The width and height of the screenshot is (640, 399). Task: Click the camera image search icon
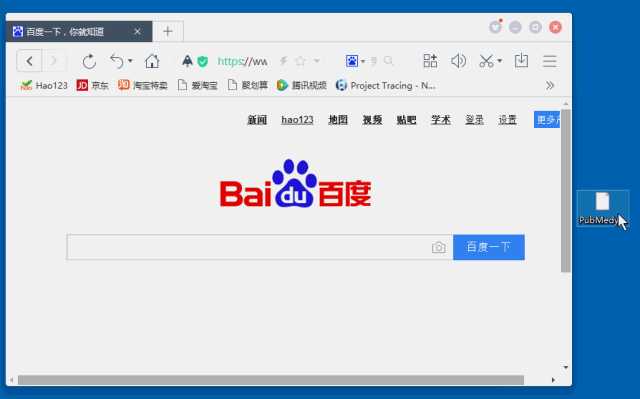click(x=438, y=247)
